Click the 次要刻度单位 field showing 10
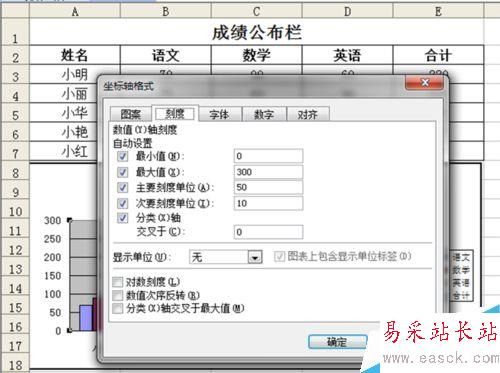This screenshot has width=500, height=373. tap(268, 203)
